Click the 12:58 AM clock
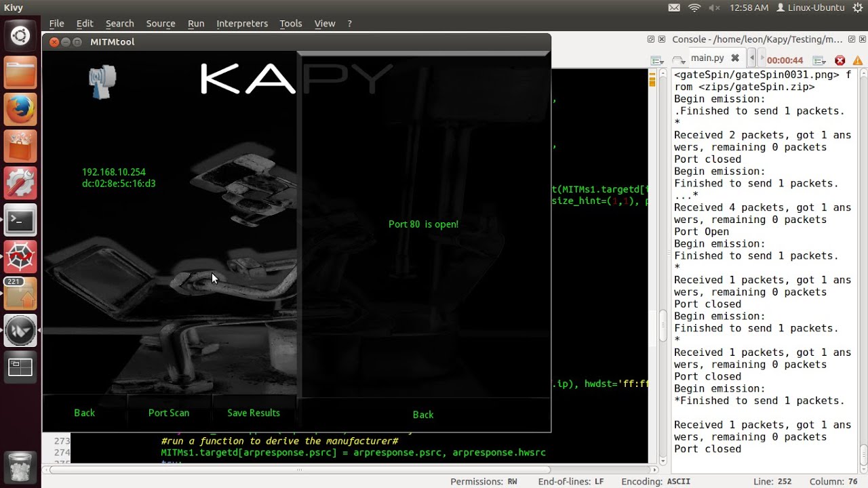Viewport: 868px width, 488px height. click(749, 7)
